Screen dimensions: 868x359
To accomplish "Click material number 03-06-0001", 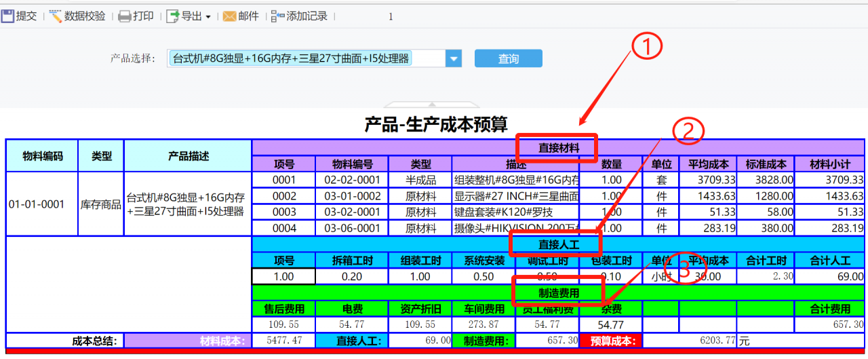I will 353,228.
